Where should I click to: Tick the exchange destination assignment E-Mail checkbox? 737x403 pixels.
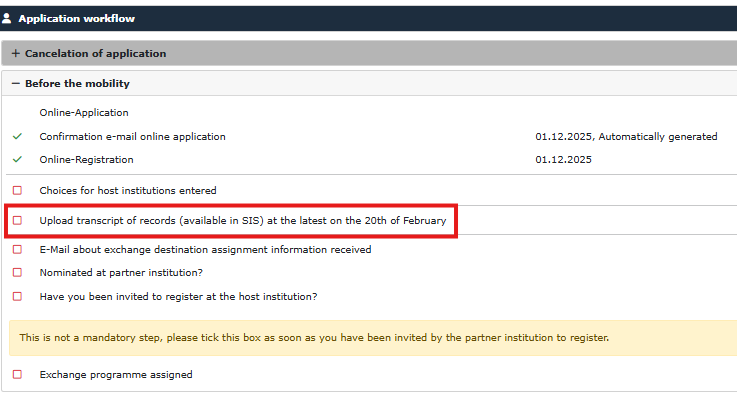tap(17, 250)
